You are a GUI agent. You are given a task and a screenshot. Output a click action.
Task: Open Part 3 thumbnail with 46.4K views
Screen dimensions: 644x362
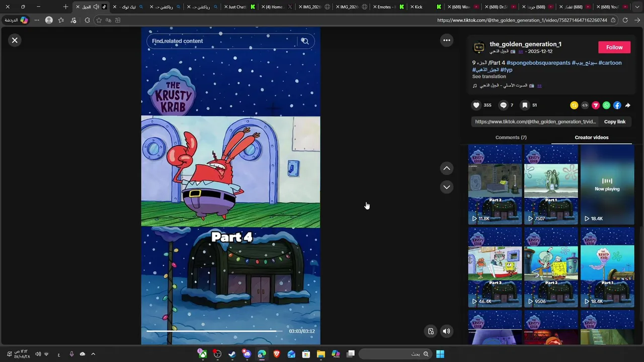point(495,267)
